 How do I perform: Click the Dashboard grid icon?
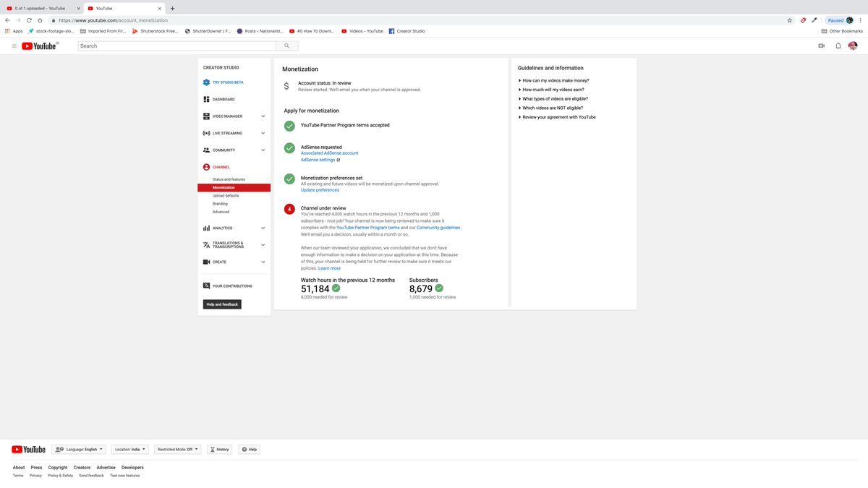(x=206, y=99)
